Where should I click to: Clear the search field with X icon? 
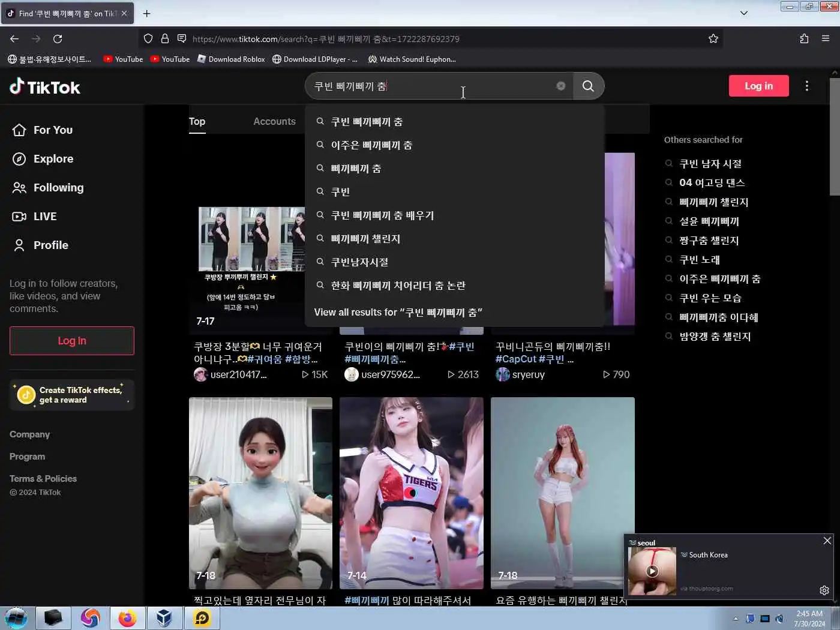click(x=561, y=86)
